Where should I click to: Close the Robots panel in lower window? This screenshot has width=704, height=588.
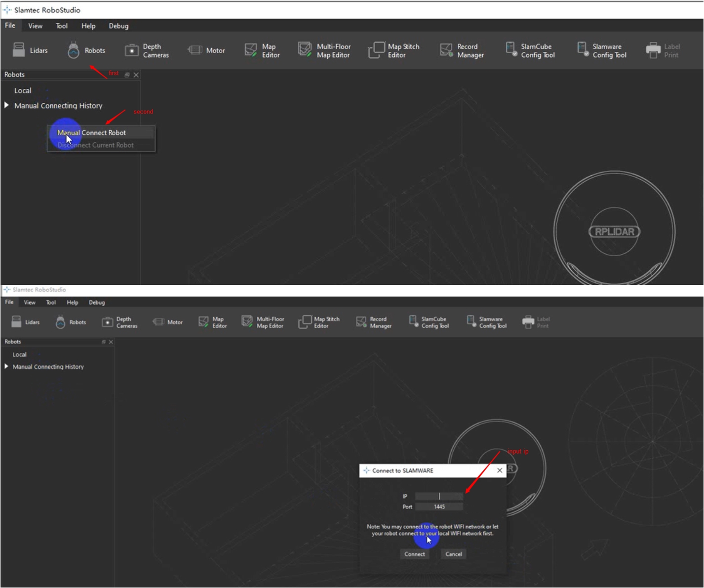tap(111, 342)
